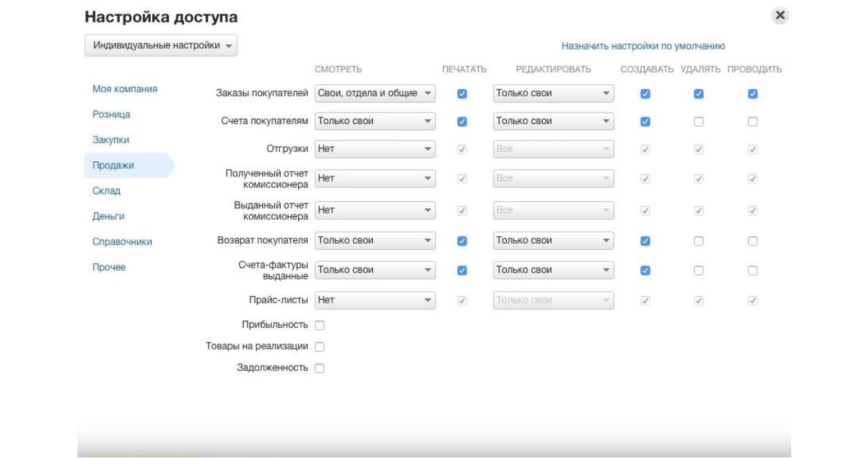Image resolution: width=868 pixels, height=458 pixels.
Task: Open view dropdown for Прайс-листы
Action: [375, 300]
